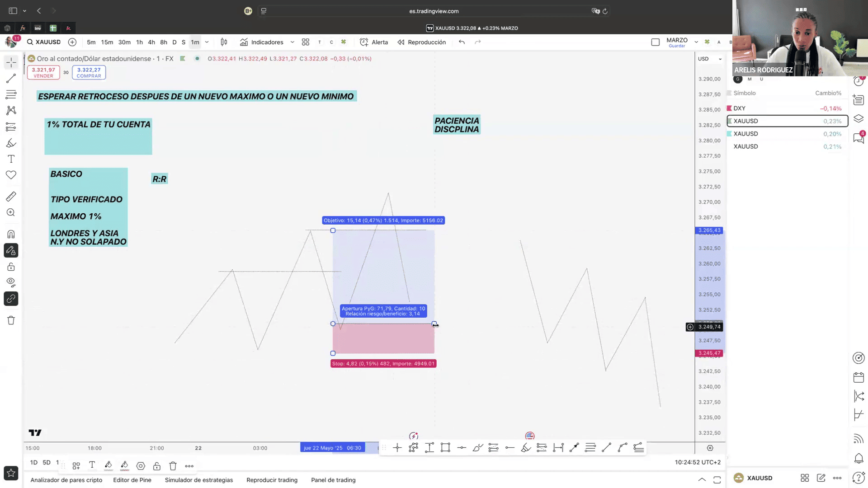Activate the ruler measure tool

point(11,197)
